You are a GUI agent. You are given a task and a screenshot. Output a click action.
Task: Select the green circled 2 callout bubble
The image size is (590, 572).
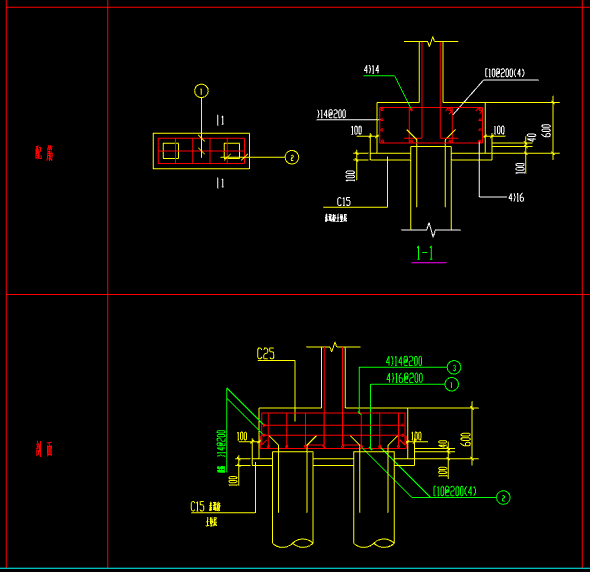pyautogui.click(x=503, y=497)
